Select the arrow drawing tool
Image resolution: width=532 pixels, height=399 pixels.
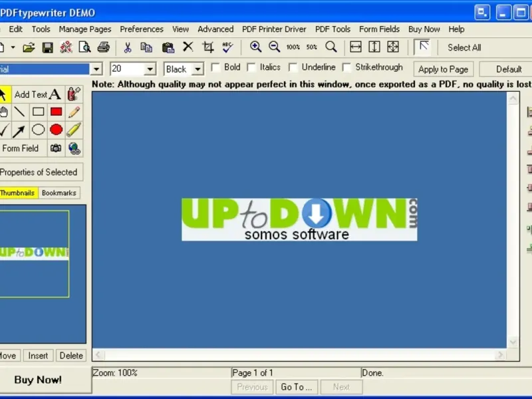[19, 130]
